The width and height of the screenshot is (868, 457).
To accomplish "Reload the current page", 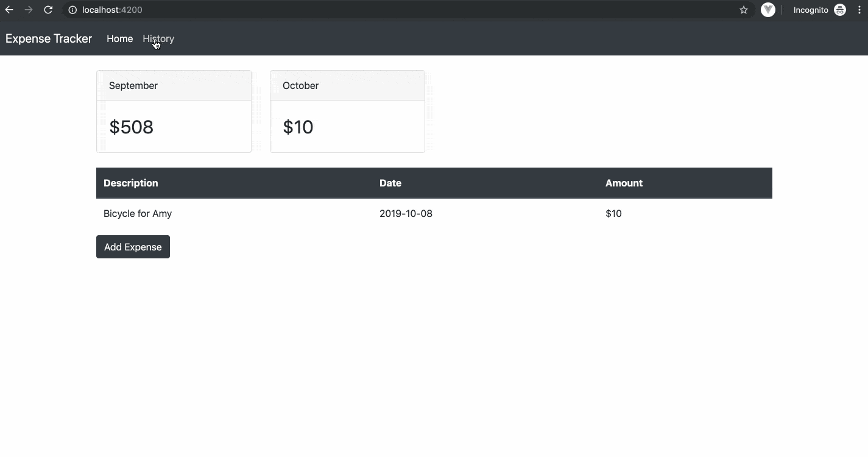I will [48, 10].
